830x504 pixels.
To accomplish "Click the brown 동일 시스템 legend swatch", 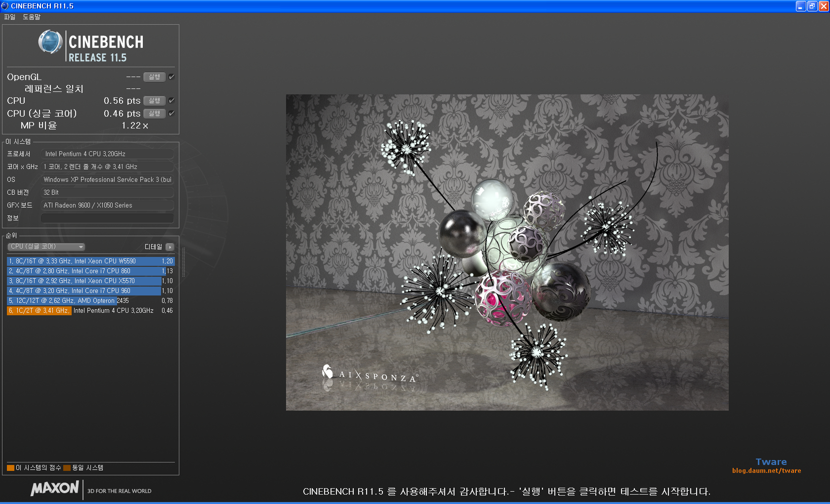I will pos(67,468).
